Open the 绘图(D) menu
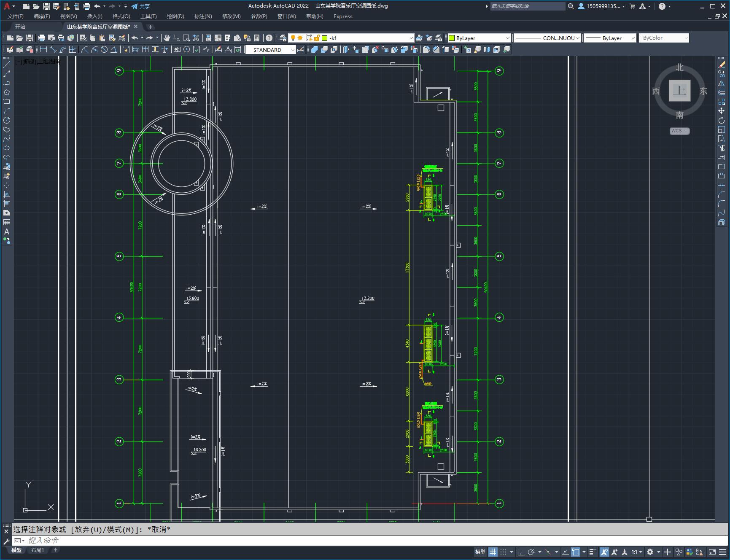The image size is (730, 560). (x=175, y=16)
